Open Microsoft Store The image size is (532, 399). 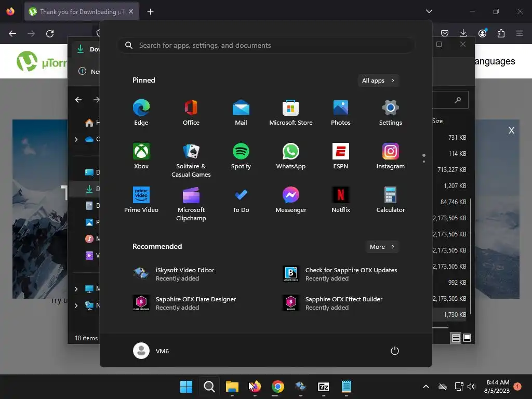(291, 113)
